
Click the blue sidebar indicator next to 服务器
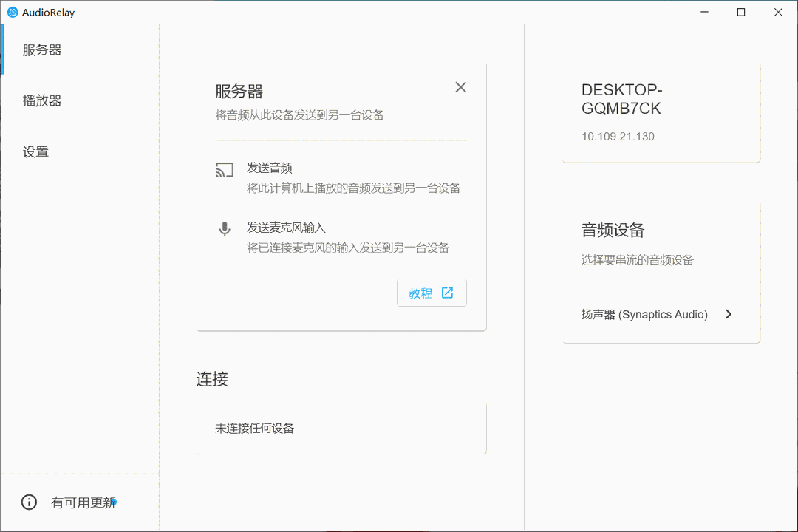[1, 50]
